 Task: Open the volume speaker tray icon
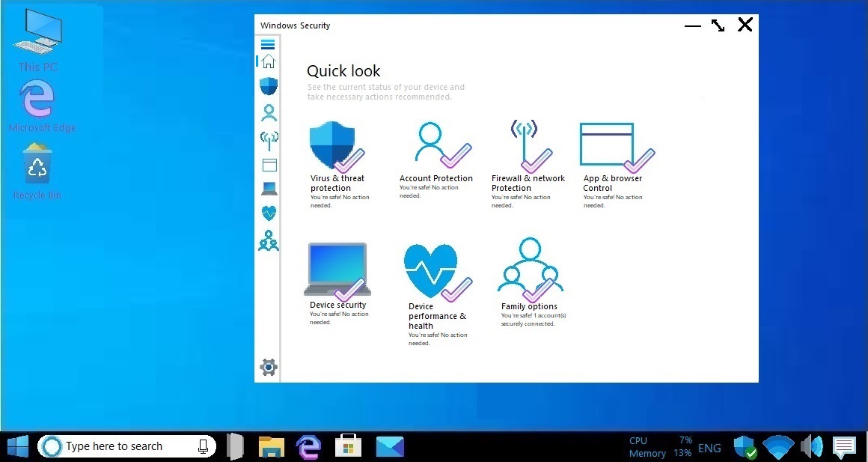pos(813,446)
